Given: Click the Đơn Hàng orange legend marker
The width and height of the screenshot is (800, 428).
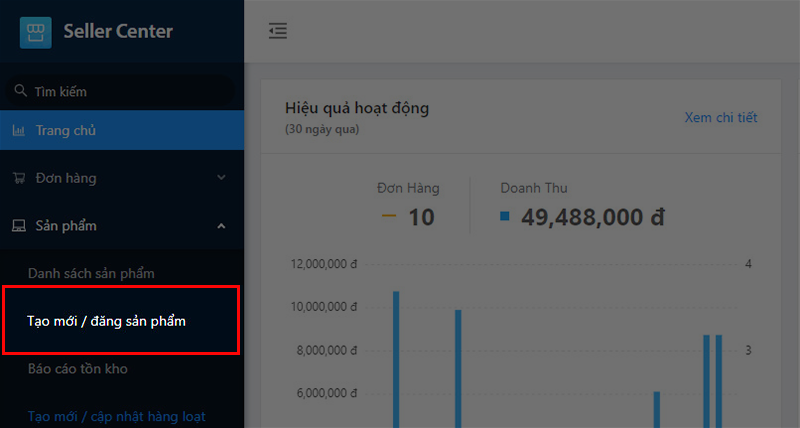Looking at the screenshot, I should coord(389,216).
